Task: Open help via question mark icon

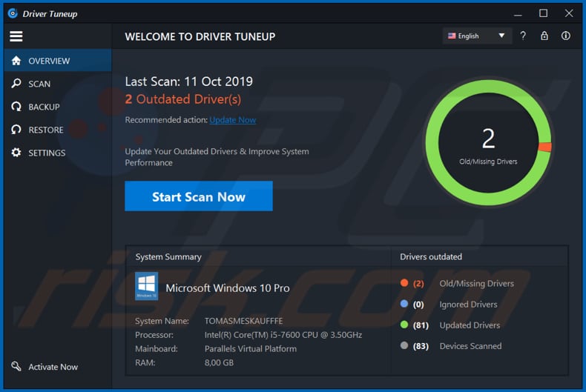Action: pos(523,36)
